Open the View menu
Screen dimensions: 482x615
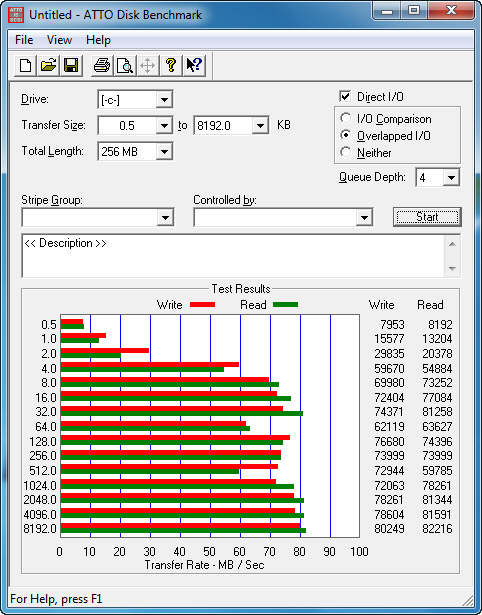[59, 40]
